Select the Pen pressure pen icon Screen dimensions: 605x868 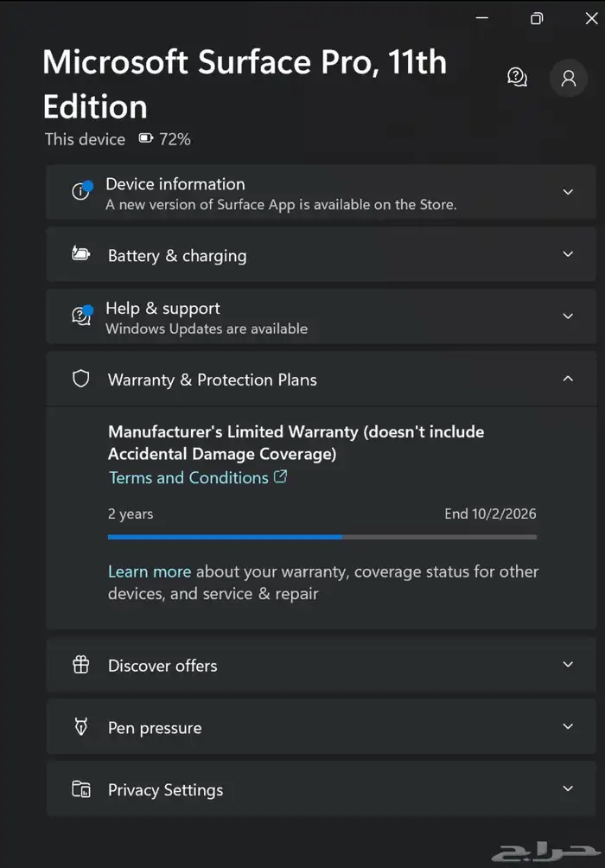80,727
